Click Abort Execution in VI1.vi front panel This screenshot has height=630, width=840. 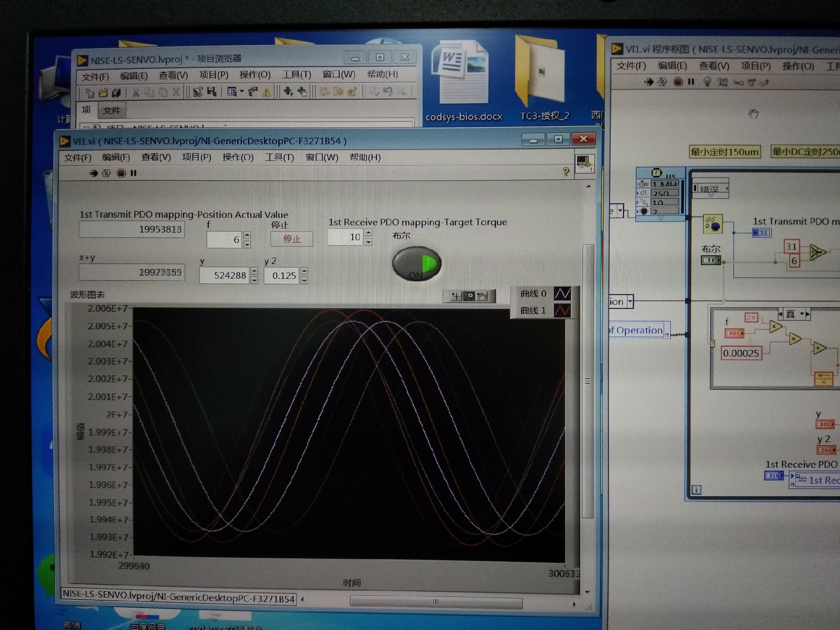coord(121,173)
